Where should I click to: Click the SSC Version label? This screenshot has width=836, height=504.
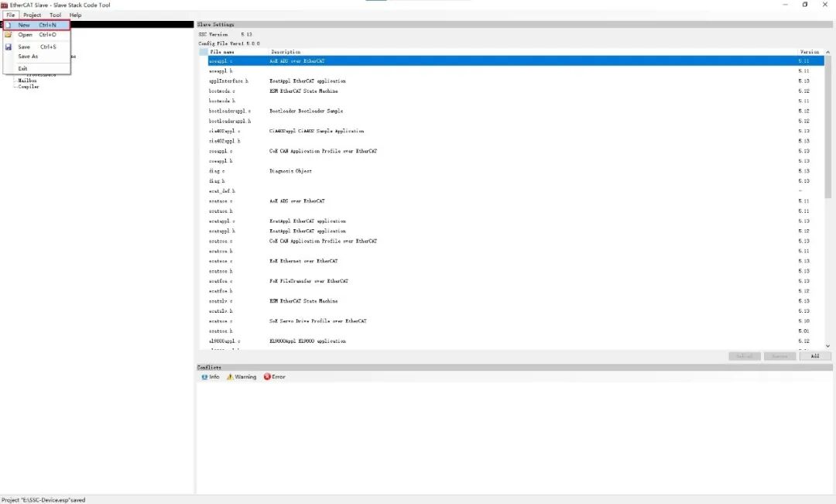pyautogui.click(x=214, y=34)
